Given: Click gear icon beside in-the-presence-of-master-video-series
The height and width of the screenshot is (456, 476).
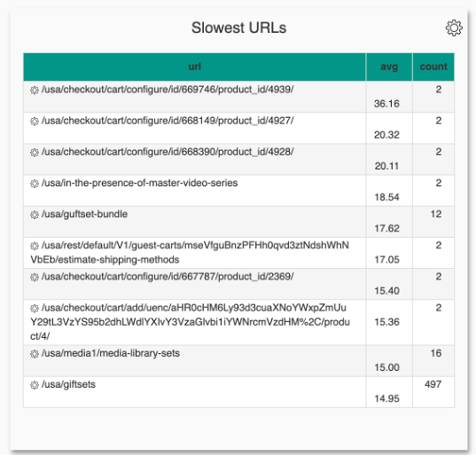Looking at the screenshot, I should pos(35,184).
